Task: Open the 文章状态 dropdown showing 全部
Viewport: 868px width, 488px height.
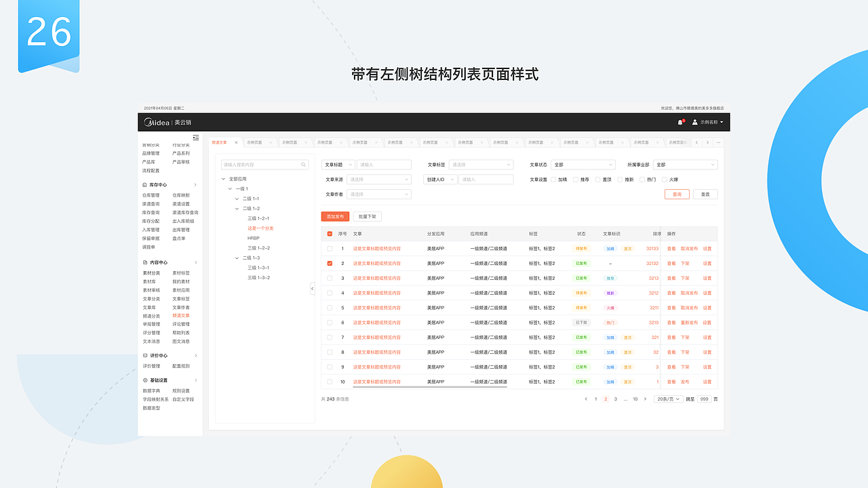Action: (582, 165)
